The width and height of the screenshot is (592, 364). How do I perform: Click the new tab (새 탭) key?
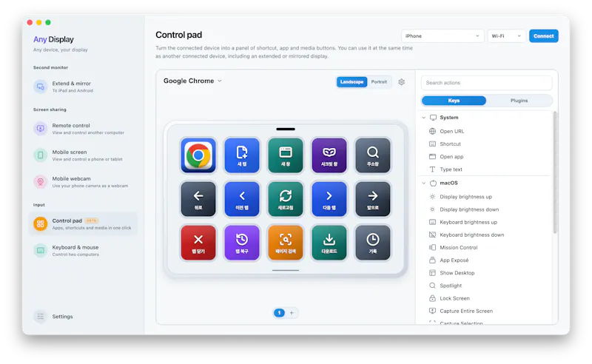pos(242,155)
